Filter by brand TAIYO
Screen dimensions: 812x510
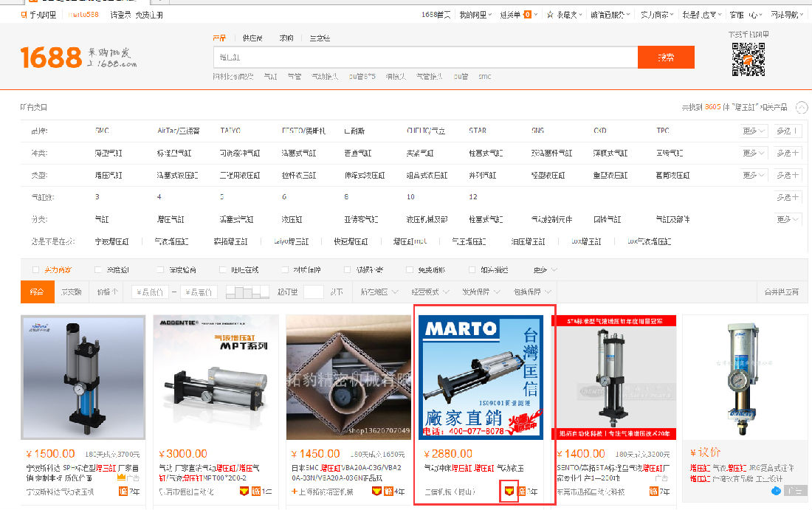coord(230,131)
